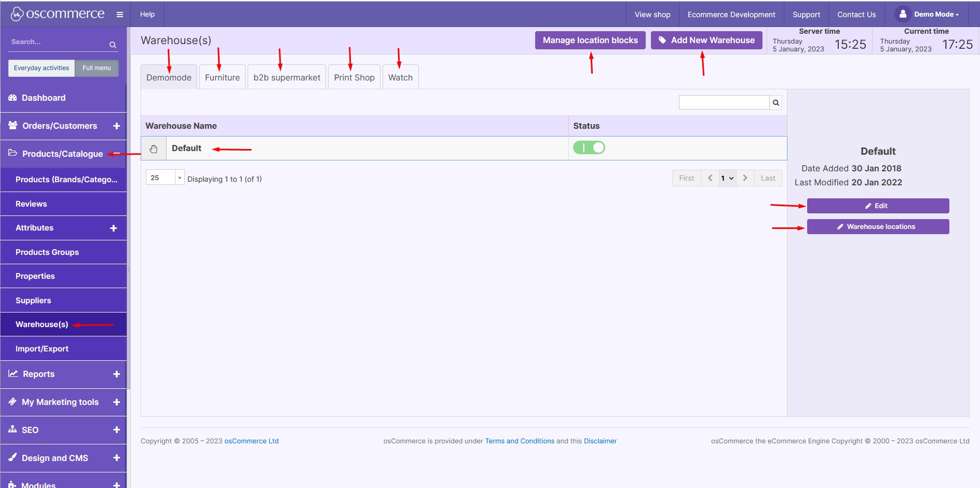Toggle the Default warehouse status switch

click(589, 148)
